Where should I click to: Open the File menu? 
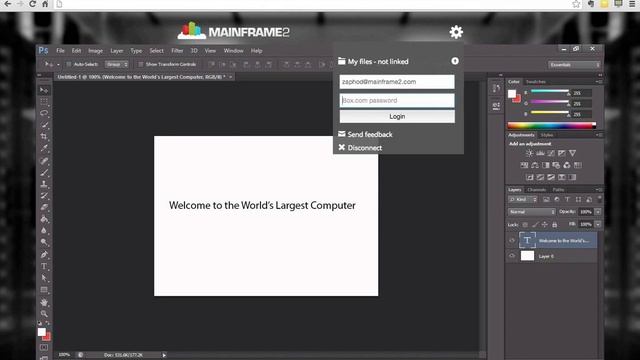click(60, 51)
